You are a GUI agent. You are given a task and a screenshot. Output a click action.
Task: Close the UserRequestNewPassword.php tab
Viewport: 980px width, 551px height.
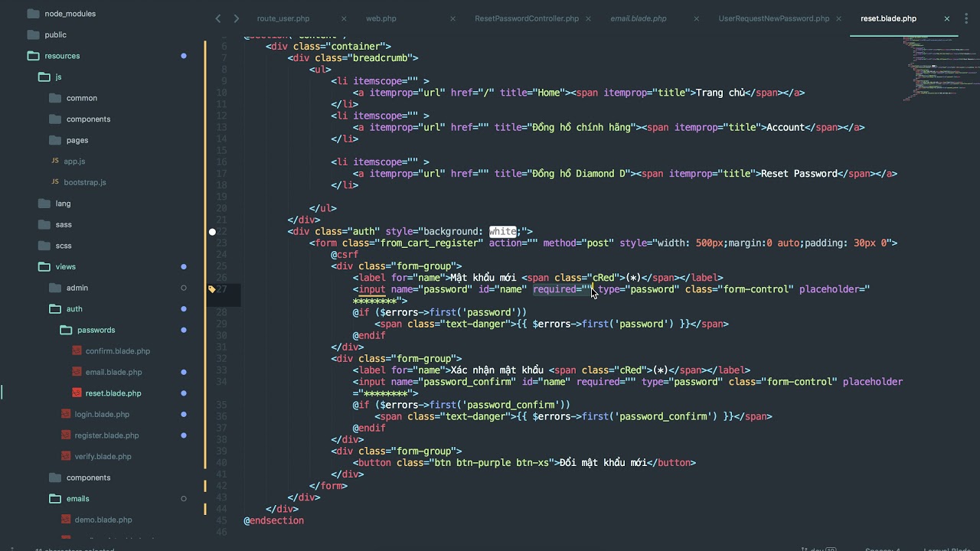(838, 18)
